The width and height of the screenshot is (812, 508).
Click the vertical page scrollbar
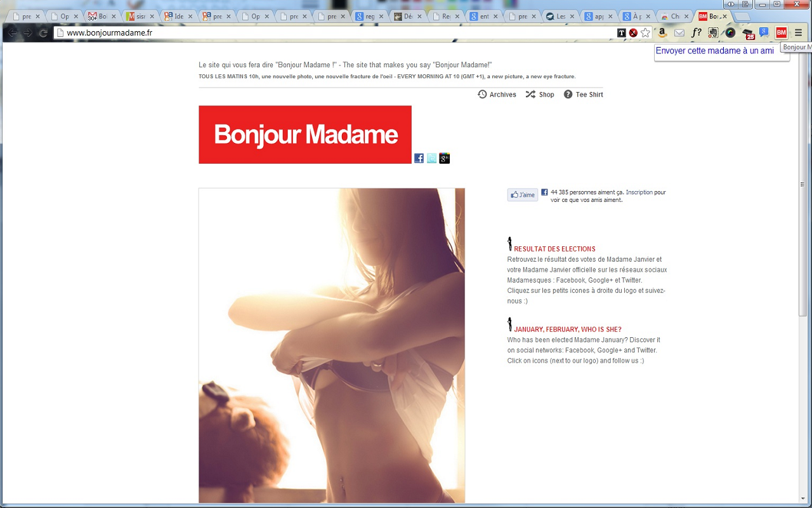coord(802,184)
